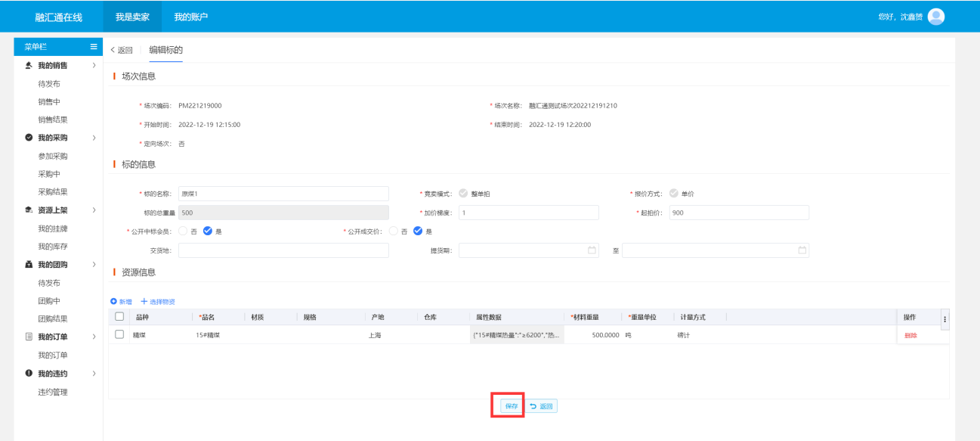Open 销售中 in the sidebar
The image size is (980, 441).
[x=49, y=102]
